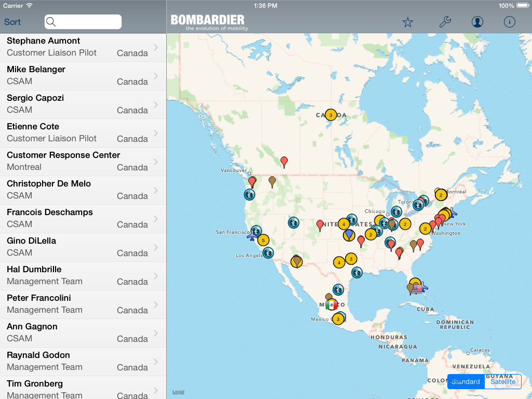Tap the Sort button
The width and height of the screenshot is (532, 399).
coord(12,22)
